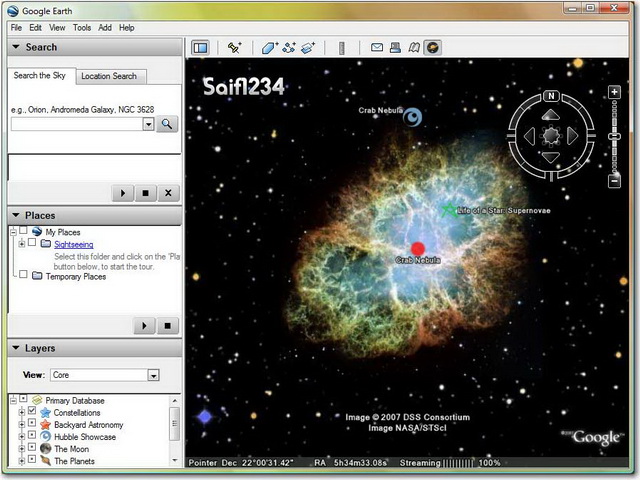Viewport: 640px width, 480px height.
Task: Collapse the My Places tree node
Action: click(x=13, y=232)
